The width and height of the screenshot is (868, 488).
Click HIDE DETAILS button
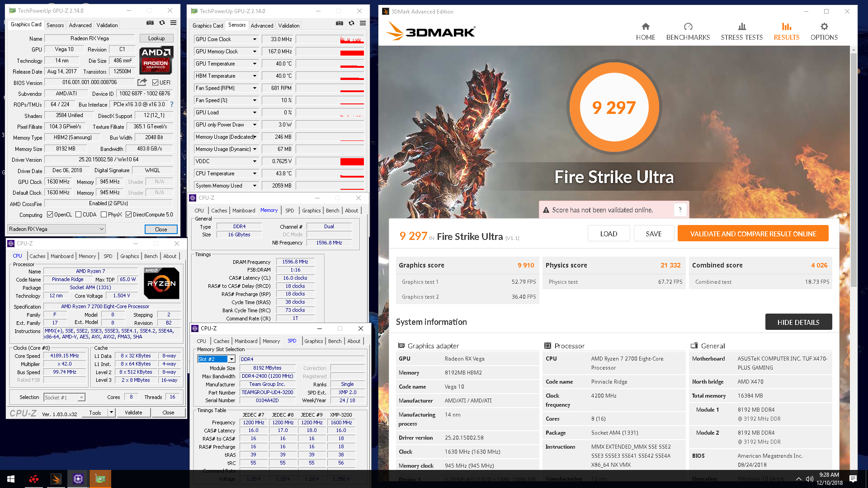click(798, 322)
